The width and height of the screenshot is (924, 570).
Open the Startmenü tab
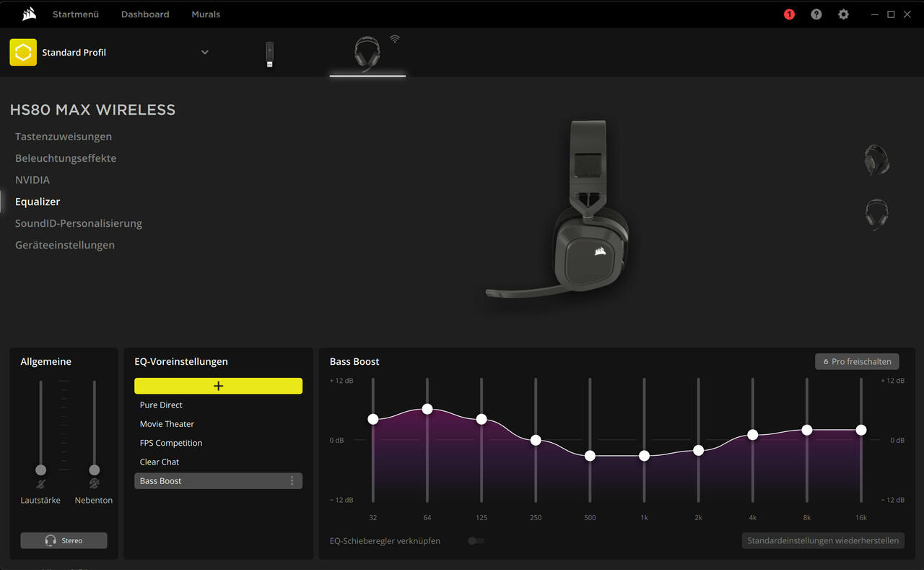click(76, 14)
